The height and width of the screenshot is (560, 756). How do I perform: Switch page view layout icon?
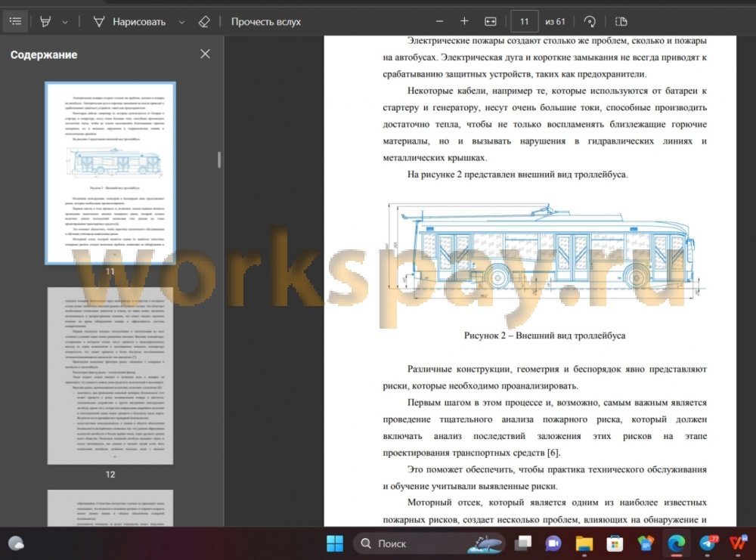(621, 21)
